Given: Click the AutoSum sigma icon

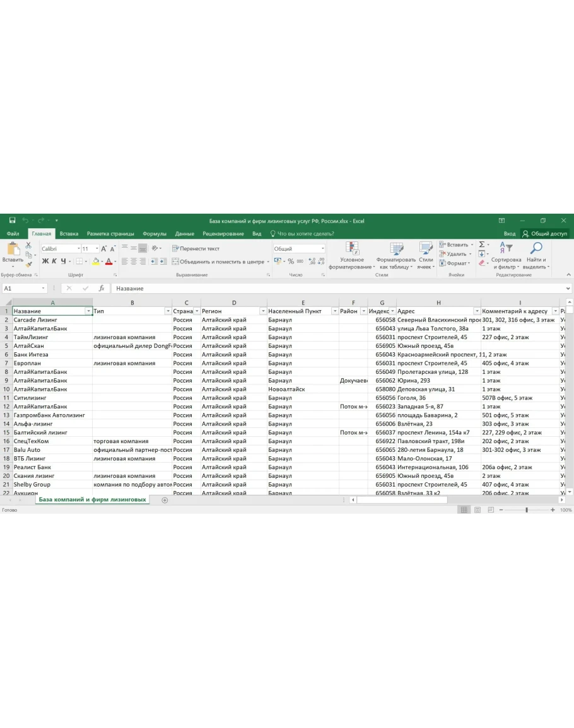Looking at the screenshot, I should 482,245.
